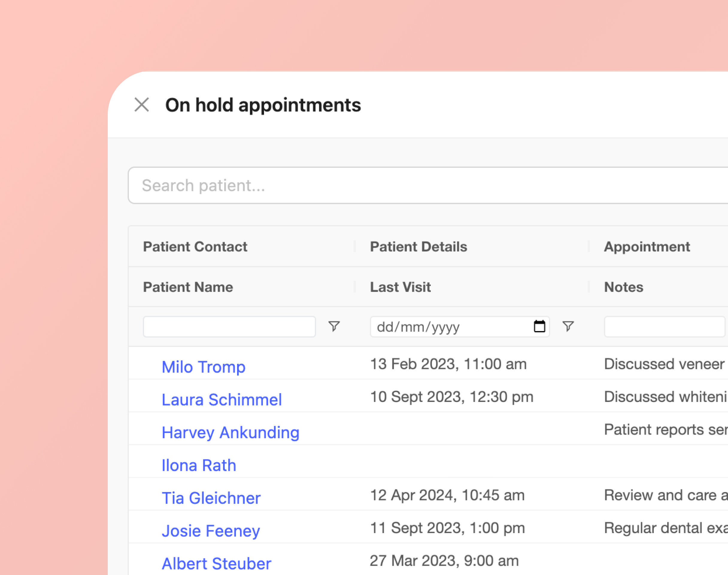Click the "Review and care" note
Viewport: 728px width, 575px height.
pyautogui.click(x=666, y=495)
